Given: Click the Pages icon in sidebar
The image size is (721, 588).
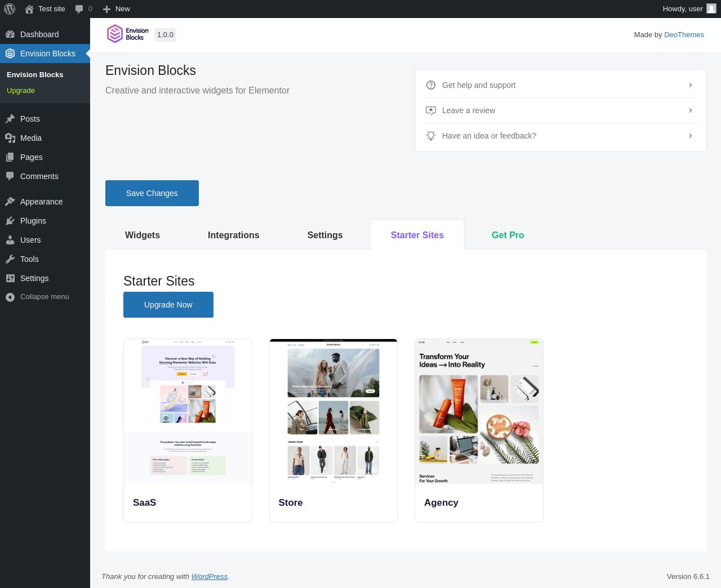Looking at the screenshot, I should point(10,157).
